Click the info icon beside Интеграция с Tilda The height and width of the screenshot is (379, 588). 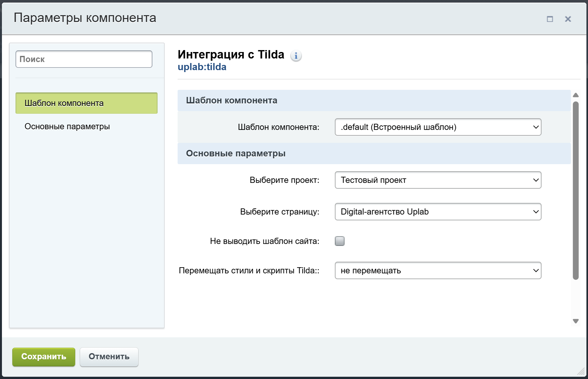296,56
